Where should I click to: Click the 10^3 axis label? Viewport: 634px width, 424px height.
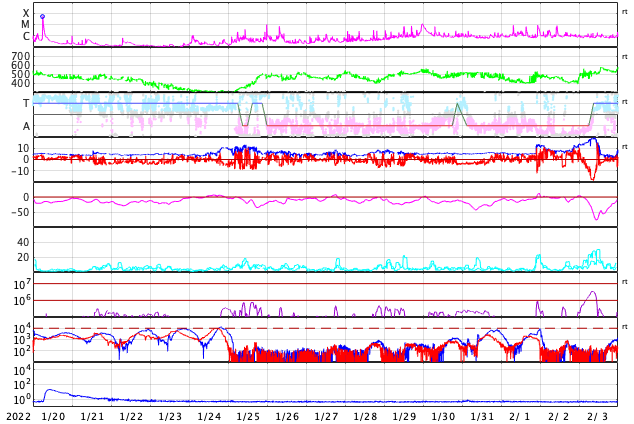click(22, 340)
